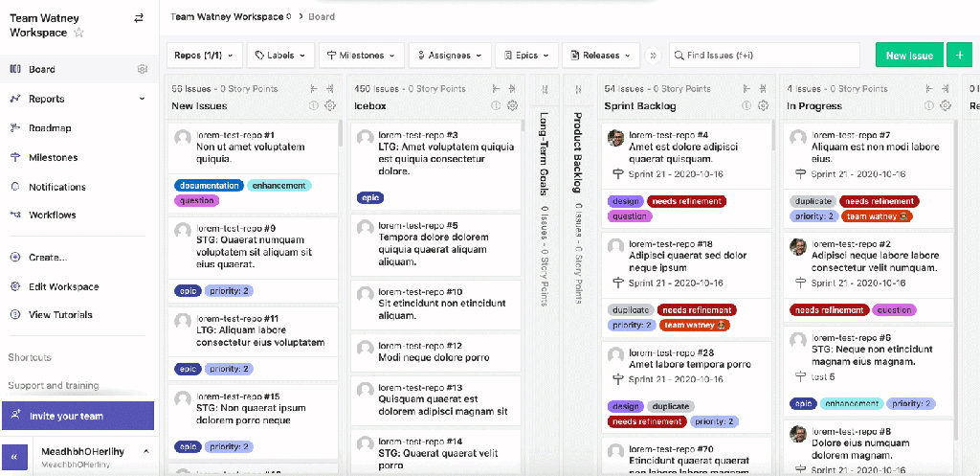The image size is (980, 476).
Task: Open New Issues column settings gear
Action: [x=330, y=105]
